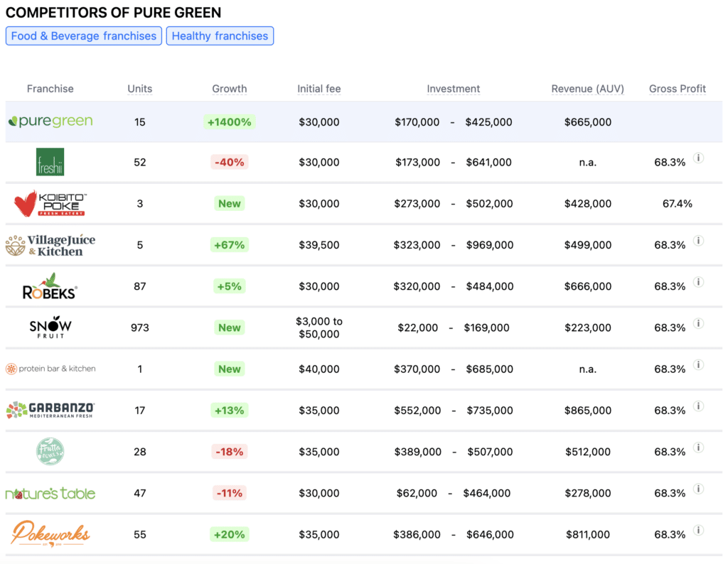Select the $735,000 investment value
728x564 pixels.
(x=490, y=411)
